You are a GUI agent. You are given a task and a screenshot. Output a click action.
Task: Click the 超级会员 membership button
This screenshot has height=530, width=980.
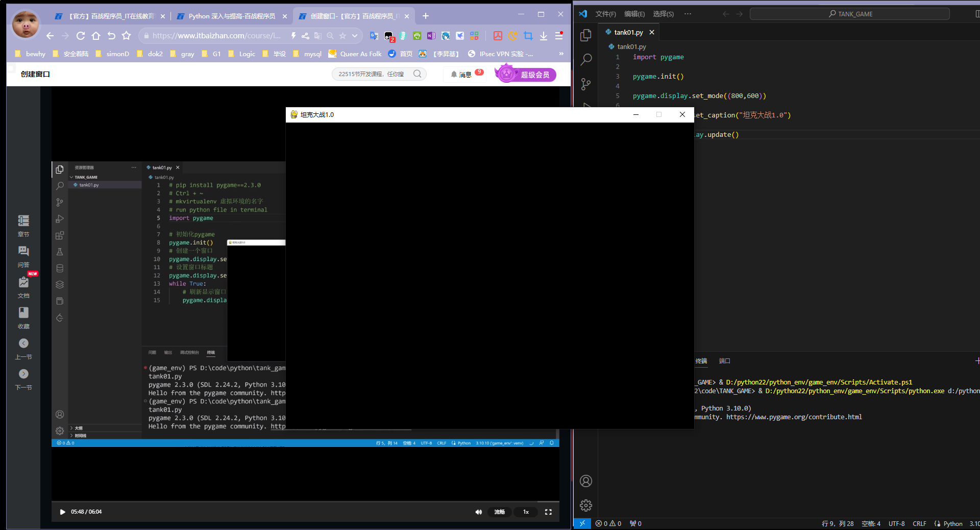pyautogui.click(x=526, y=75)
